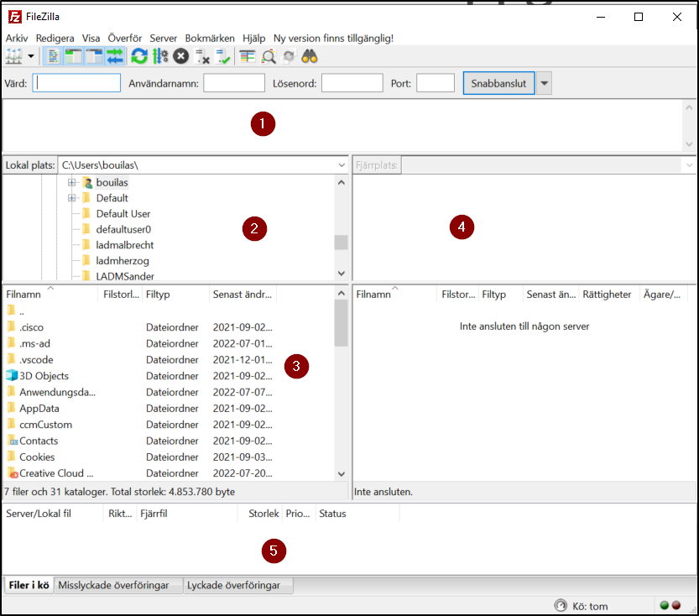Screen dimensions: 699x616
Task: Toggle the remote directory tree view
Action: pos(94,56)
